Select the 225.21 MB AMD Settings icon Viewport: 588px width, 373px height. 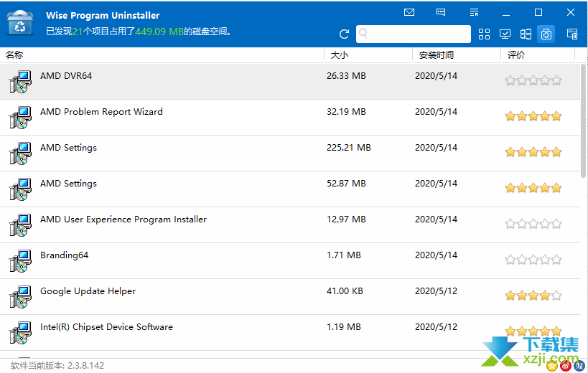(x=20, y=154)
